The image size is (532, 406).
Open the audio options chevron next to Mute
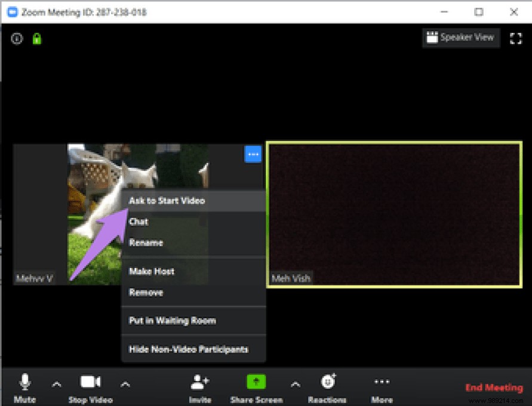coord(57,385)
